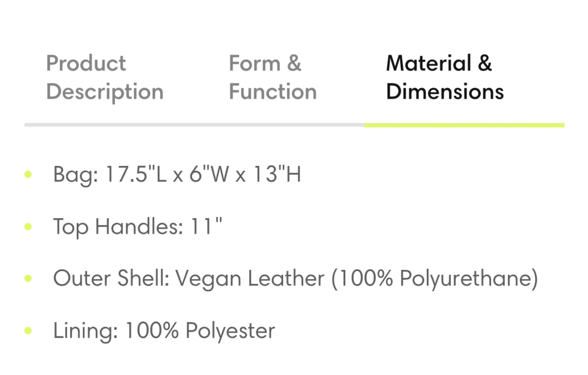Viewport: 588px width, 375px height.
Task: Click the bullet beside Lining
Action: pos(28,330)
